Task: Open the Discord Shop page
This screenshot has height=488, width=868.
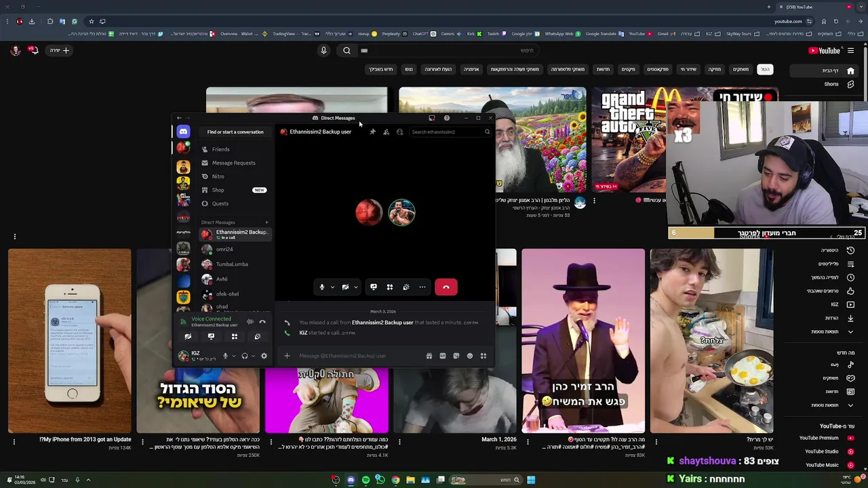Action: click(235, 190)
